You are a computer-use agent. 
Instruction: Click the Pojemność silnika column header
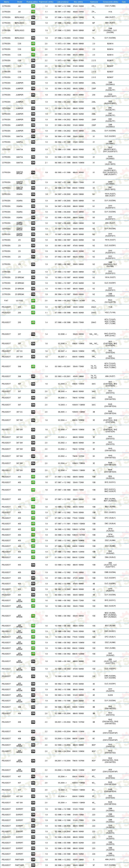(x=46, y=2)
